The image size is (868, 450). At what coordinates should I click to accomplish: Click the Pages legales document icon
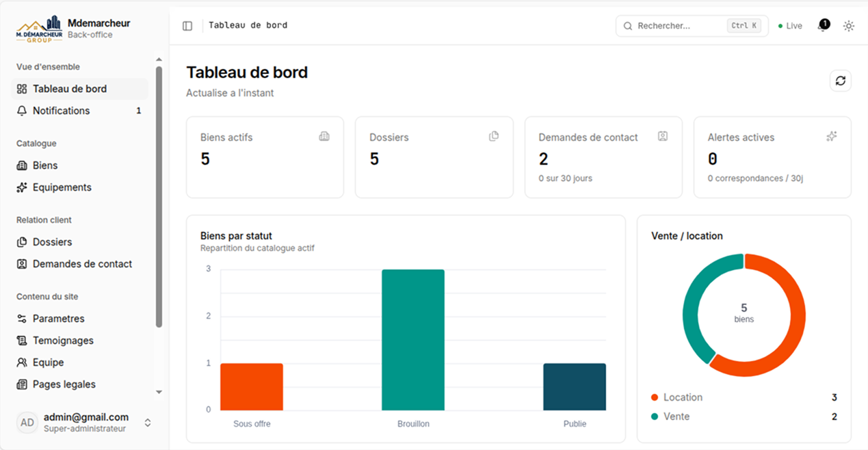[22, 384]
